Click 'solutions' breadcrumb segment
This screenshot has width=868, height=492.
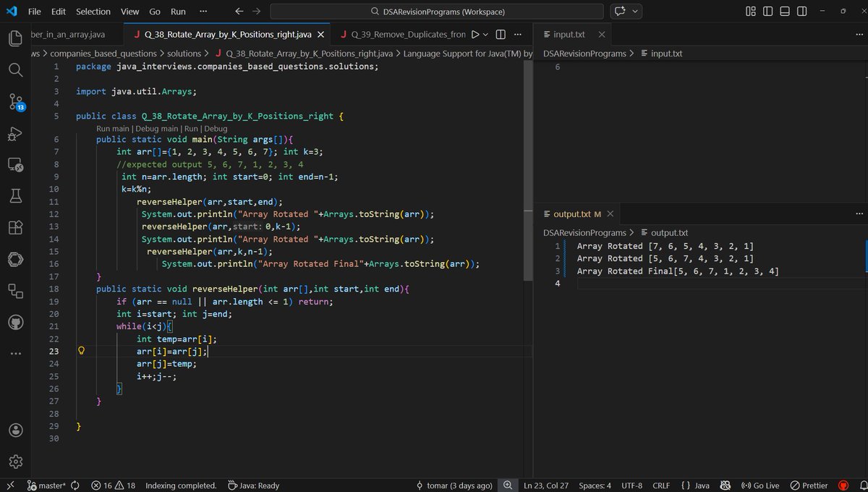pos(184,54)
